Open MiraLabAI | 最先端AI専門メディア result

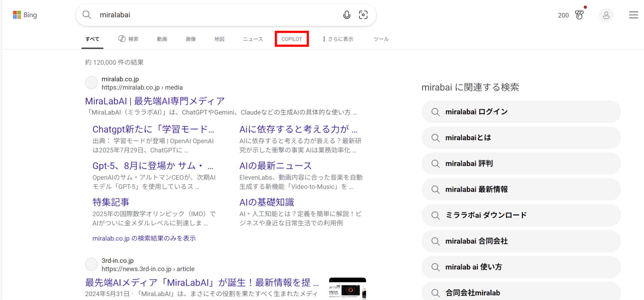155,101
